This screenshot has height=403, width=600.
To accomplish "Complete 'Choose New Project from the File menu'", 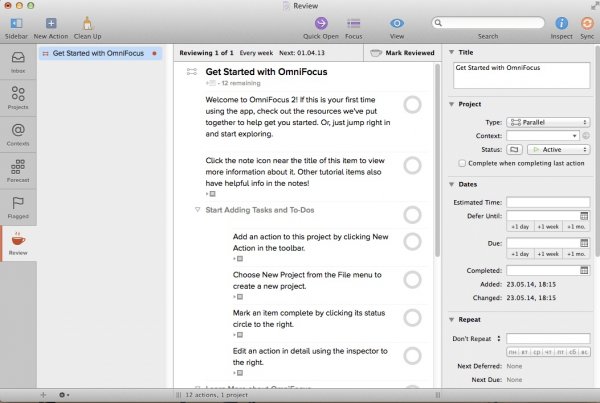I will coord(412,279).
